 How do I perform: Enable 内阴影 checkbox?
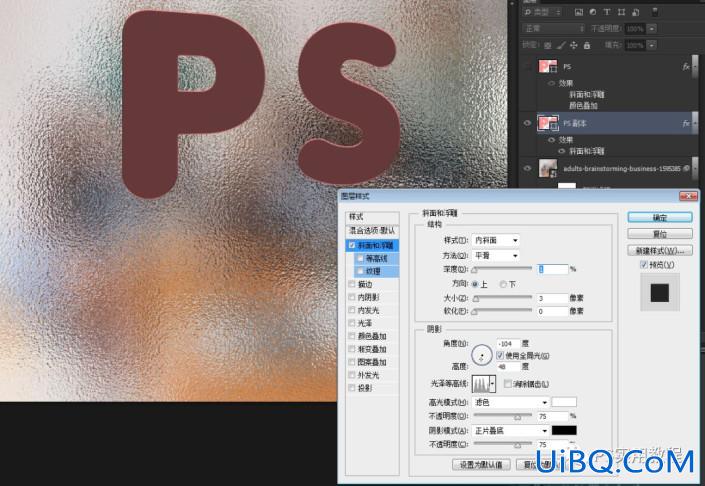352,297
